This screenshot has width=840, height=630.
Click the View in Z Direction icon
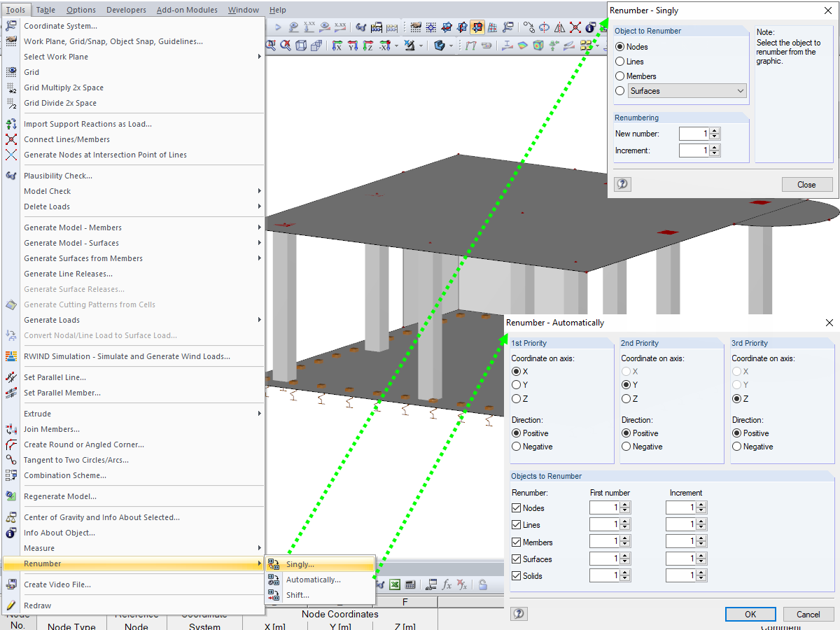(367, 44)
